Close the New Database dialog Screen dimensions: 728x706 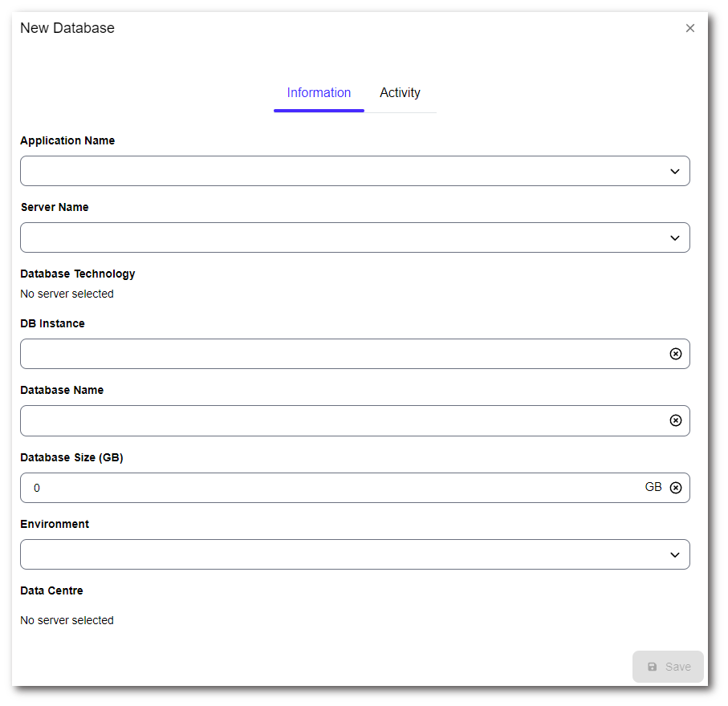coord(690,28)
